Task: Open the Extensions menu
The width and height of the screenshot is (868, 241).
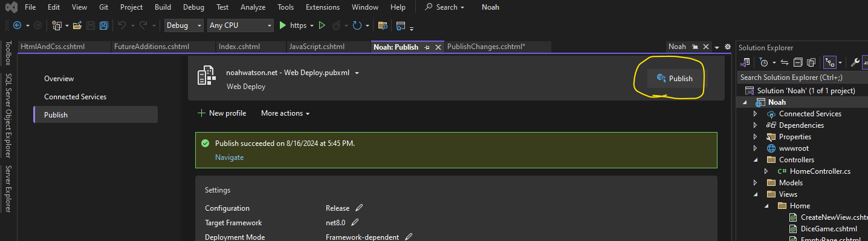Action: point(323,7)
